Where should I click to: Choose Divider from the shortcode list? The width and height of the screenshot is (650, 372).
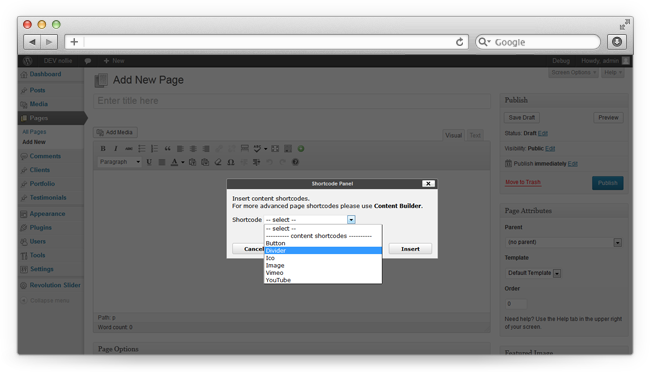pos(323,250)
